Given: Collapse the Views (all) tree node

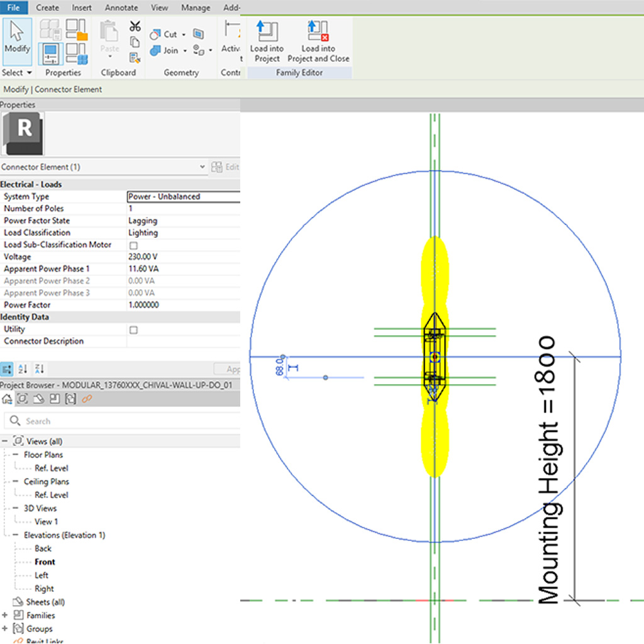Looking at the screenshot, I should tap(5, 441).
